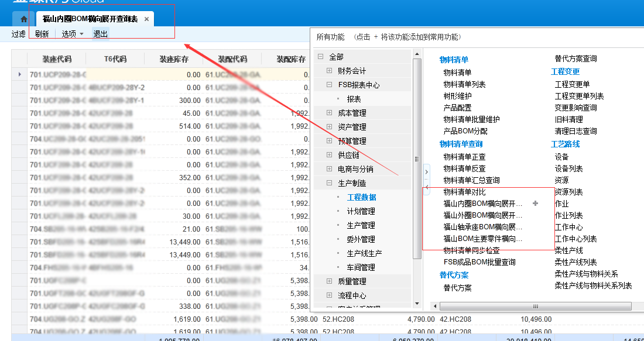Select the first row indicator arrow
Image resolution: width=644 pixels, height=341 pixels.
tap(20, 74)
